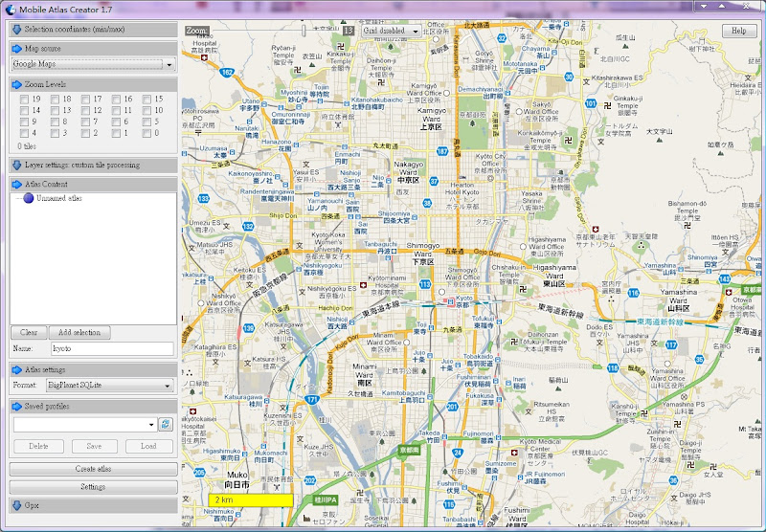
Task: Enable zoom level 14 checkbox
Action: click(24, 110)
